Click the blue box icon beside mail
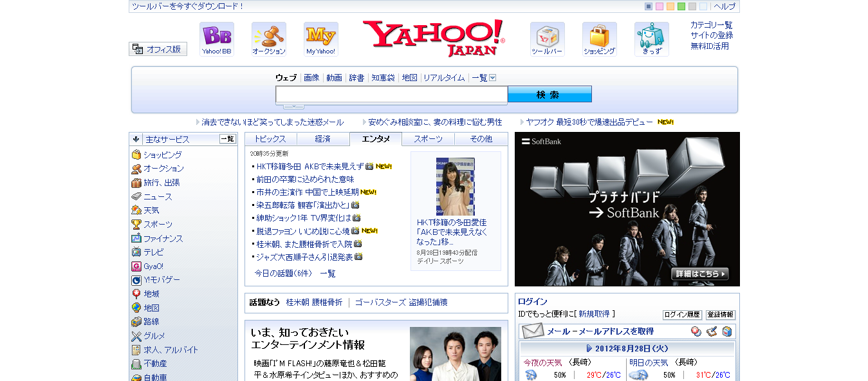Viewport: 868px width, 381px height. 727,331
